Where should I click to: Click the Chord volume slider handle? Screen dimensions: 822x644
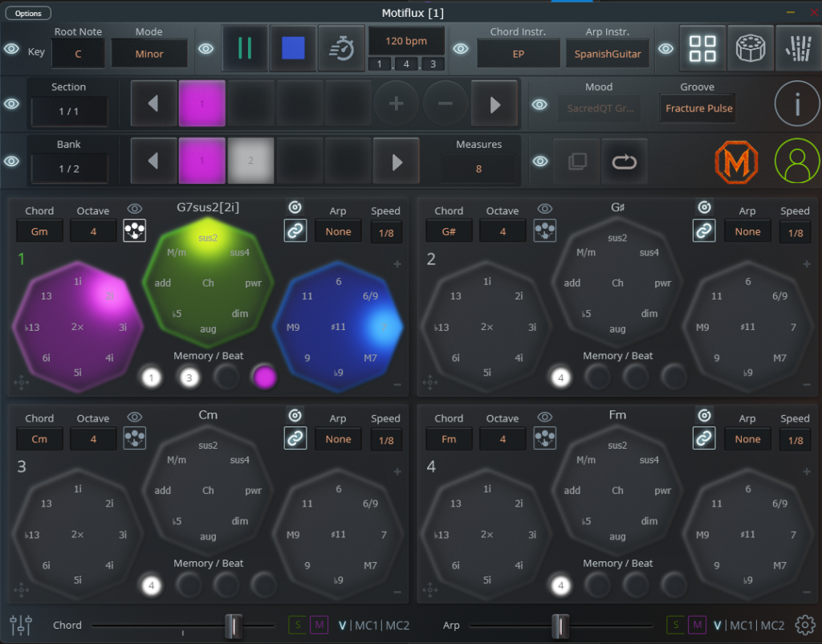pos(233,625)
